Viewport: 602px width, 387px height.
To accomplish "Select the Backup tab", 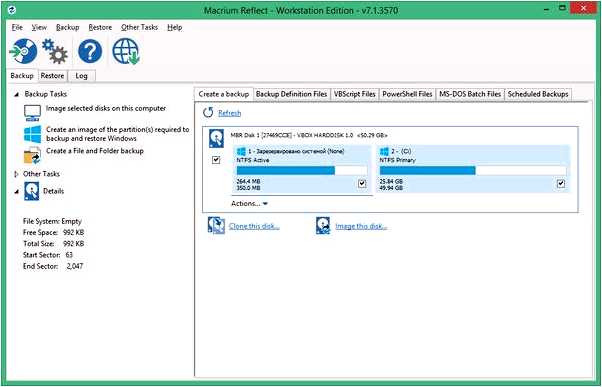I will 22,76.
